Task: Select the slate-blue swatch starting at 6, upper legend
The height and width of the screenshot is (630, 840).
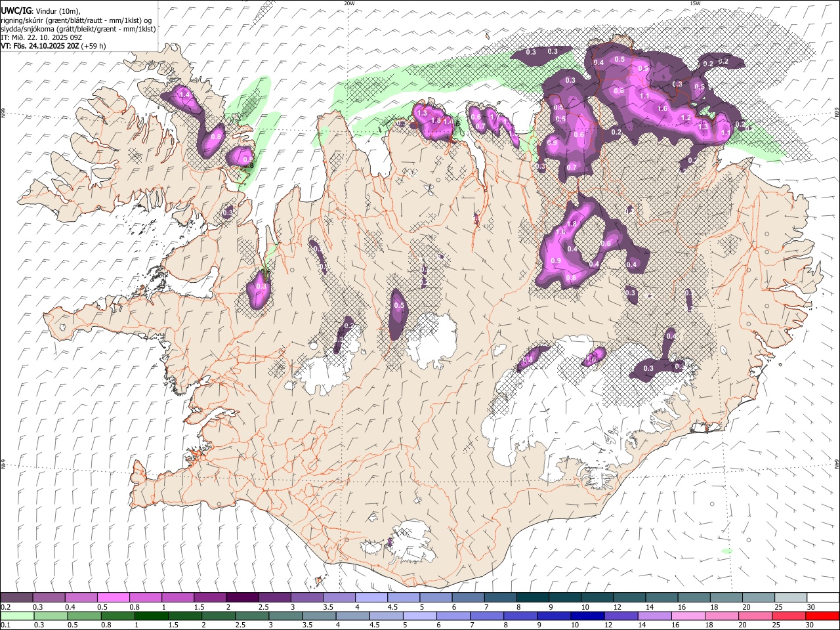Action: [x=469, y=598]
